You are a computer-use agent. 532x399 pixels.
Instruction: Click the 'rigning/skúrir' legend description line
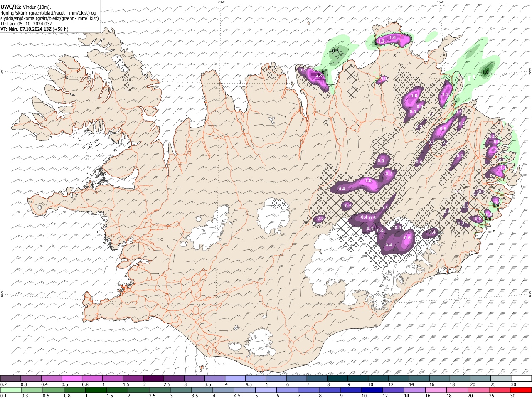[48, 12]
